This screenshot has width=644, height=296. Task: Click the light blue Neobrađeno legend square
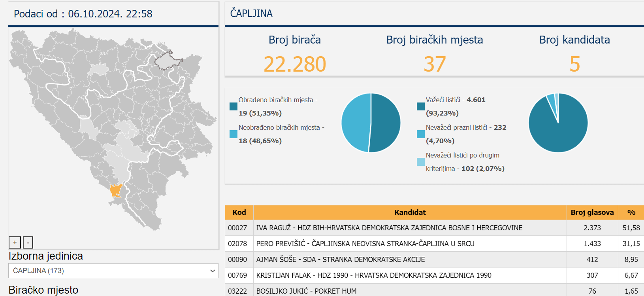click(x=233, y=134)
